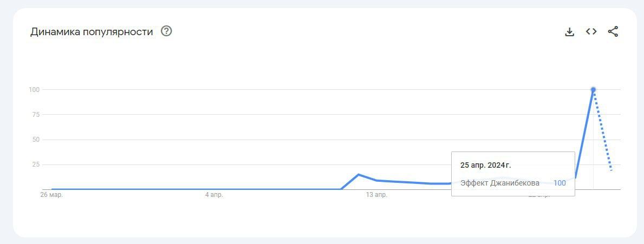Image resolution: width=644 pixels, height=244 pixels.
Task: Click the 50 label on the vertical axis
Action: [x=36, y=140]
